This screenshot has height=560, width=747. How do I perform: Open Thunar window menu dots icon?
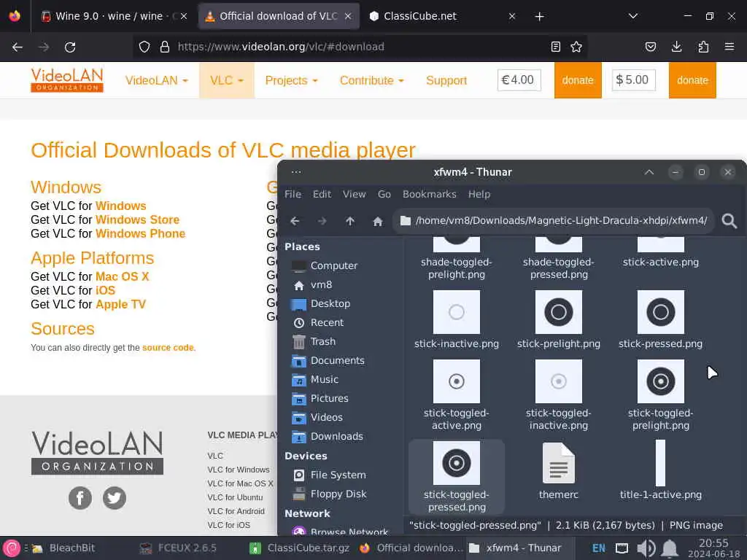click(296, 172)
